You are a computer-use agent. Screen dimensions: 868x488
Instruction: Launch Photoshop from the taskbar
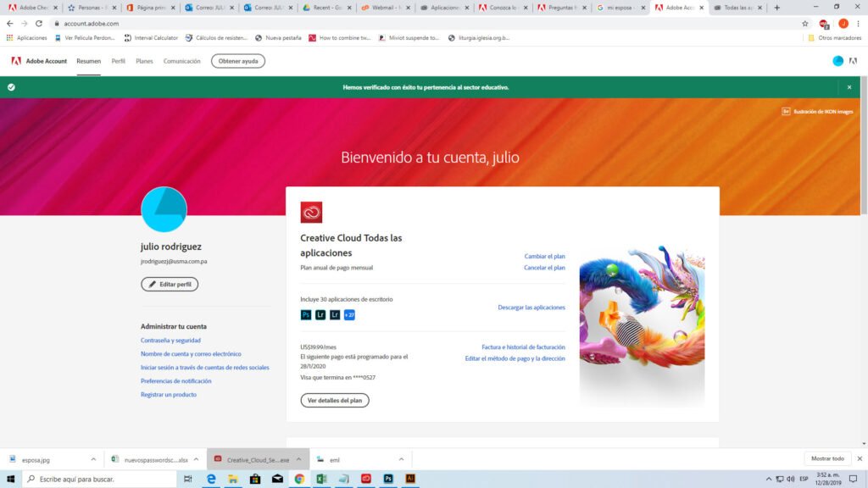[388, 479]
